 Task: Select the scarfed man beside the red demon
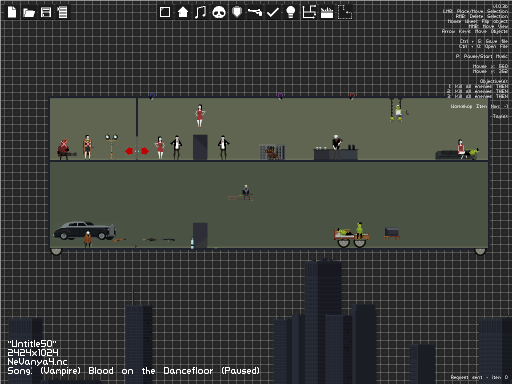[x=87, y=147]
